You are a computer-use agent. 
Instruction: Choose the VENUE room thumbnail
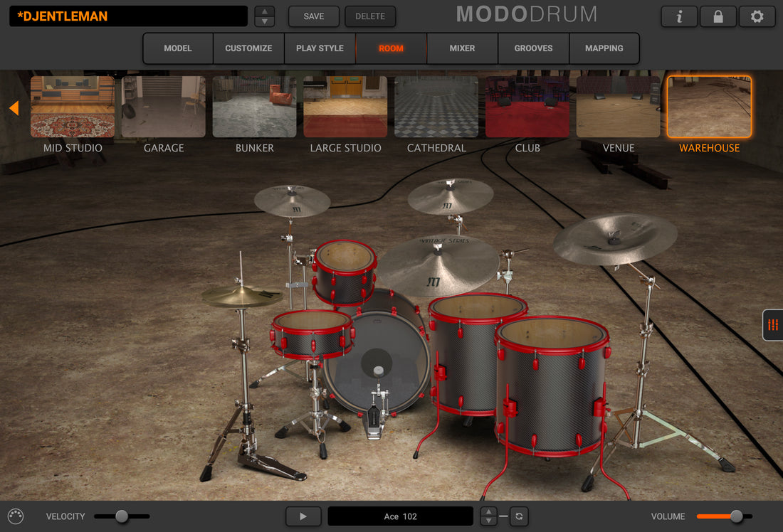tap(618, 107)
